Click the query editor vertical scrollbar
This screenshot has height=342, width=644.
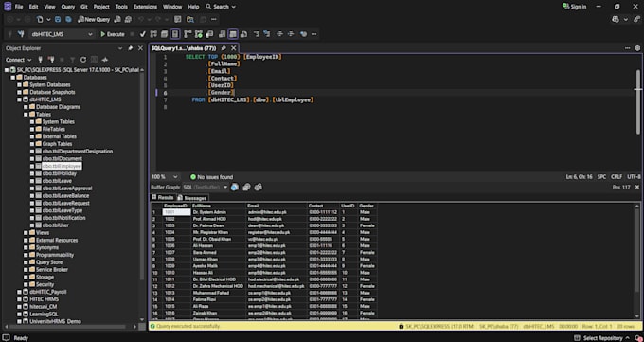(637, 101)
